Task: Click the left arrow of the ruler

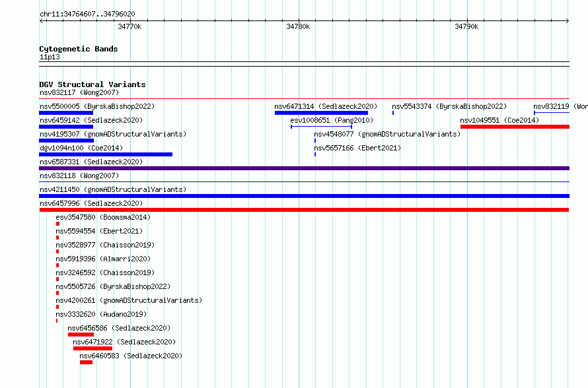Action: 41,20
